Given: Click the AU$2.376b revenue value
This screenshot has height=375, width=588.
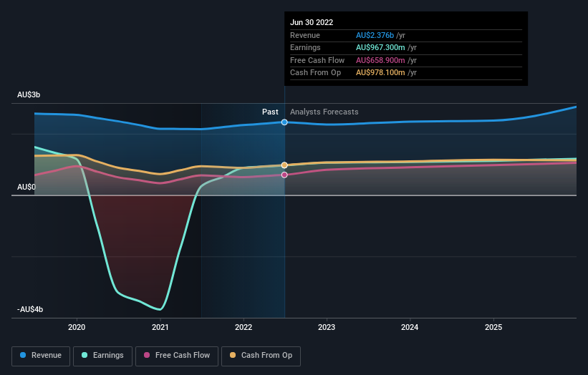Looking at the screenshot, I should pos(375,35).
